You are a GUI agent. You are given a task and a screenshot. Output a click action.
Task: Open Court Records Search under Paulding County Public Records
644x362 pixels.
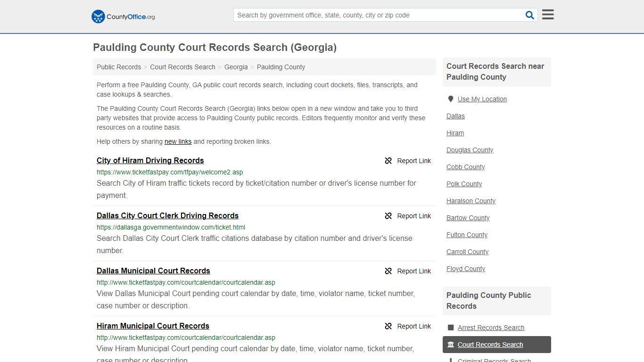coord(490,345)
